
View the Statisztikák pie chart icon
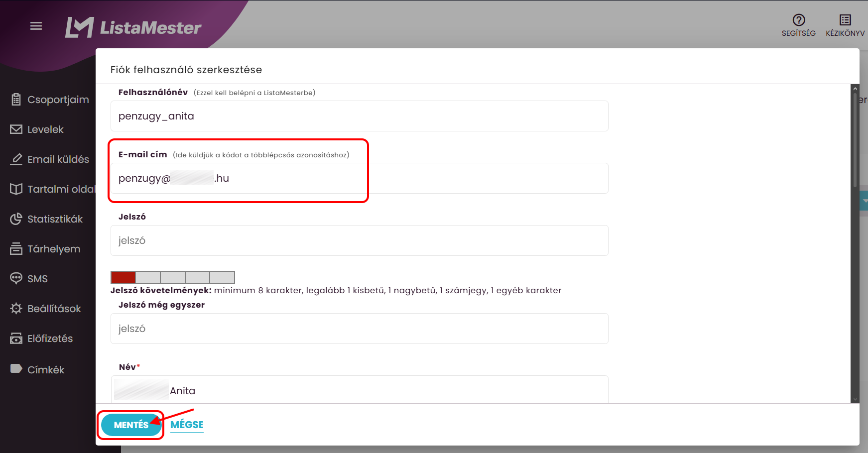tap(15, 219)
